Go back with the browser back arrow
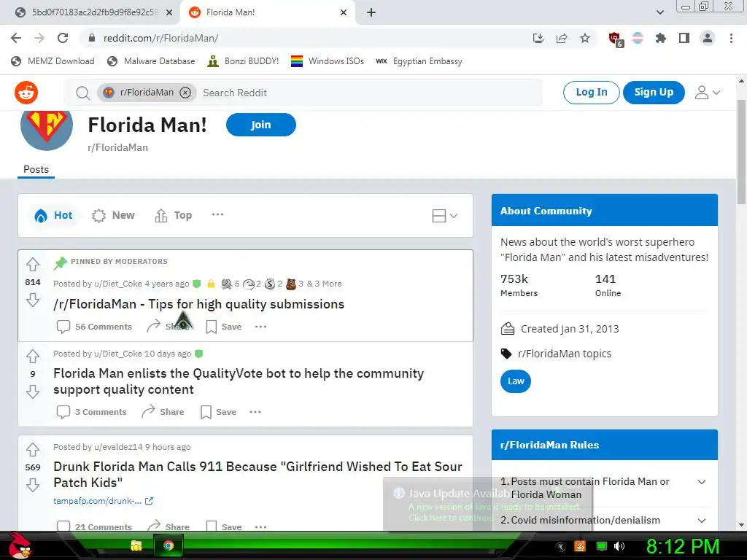 tap(16, 38)
